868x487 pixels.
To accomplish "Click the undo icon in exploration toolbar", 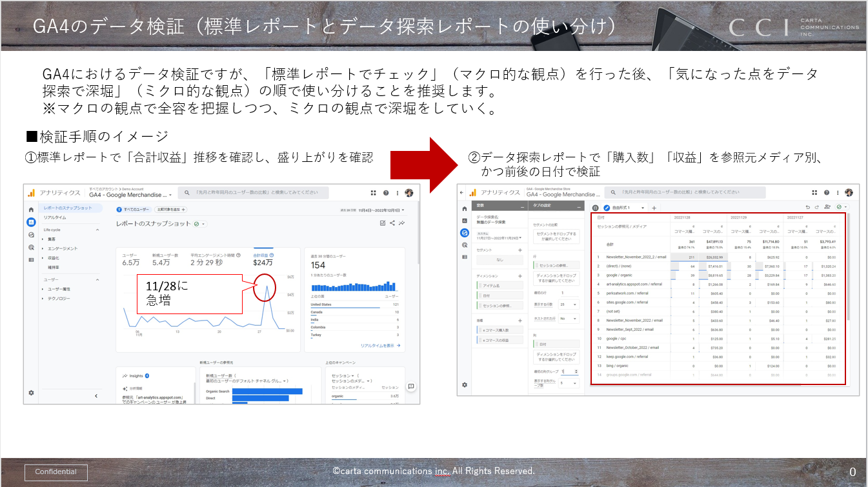I will pyautogui.click(x=808, y=207).
